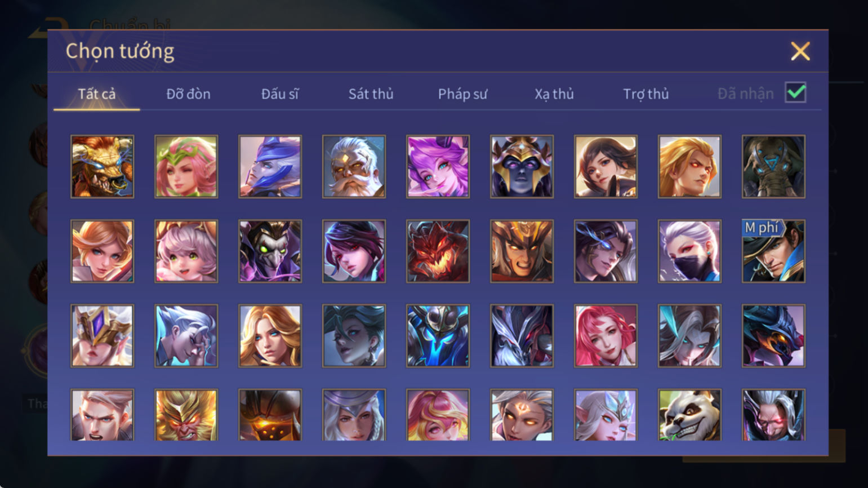Choose the masked white-haired ninja hero

689,251
